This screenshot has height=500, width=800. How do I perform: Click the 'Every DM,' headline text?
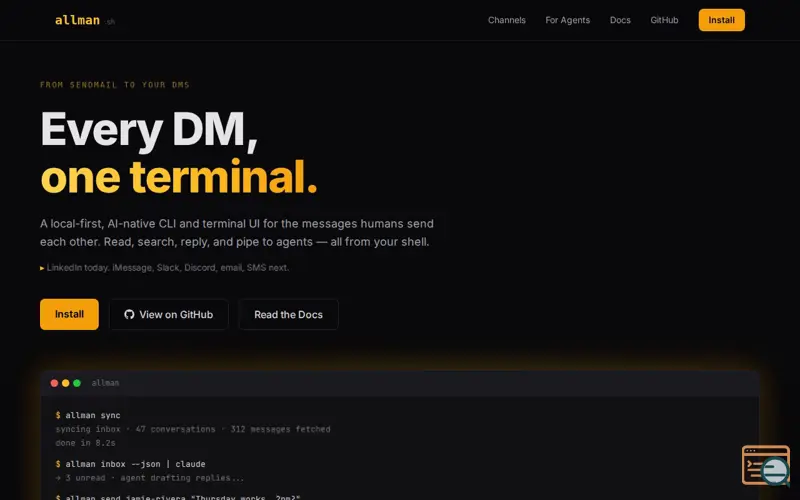point(148,131)
